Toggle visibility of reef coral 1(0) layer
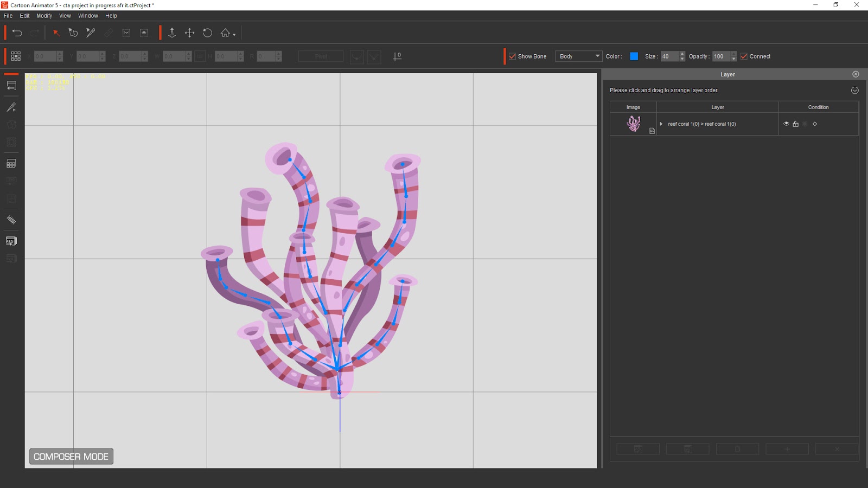This screenshot has width=868, height=488. coord(787,124)
